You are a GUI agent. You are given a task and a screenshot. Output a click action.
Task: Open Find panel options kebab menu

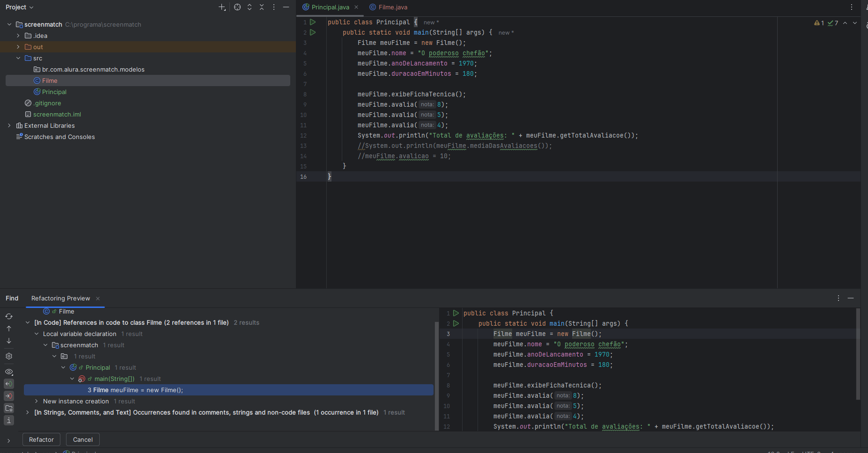pyautogui.click(x=839, y=298)
